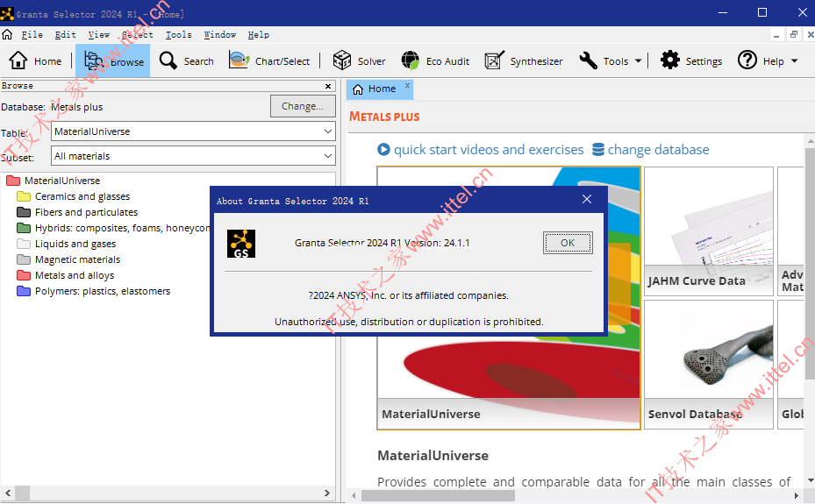Click the Browse panel horizontal scrollbar

[x=168, y=493]
